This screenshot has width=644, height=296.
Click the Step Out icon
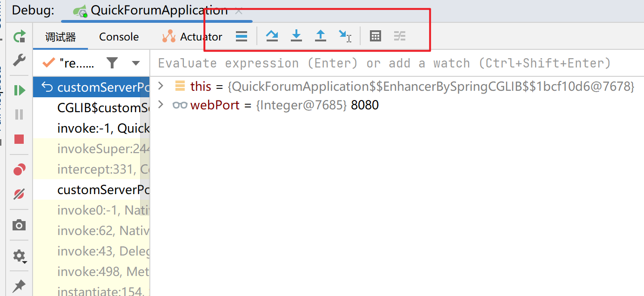(321, 36)
